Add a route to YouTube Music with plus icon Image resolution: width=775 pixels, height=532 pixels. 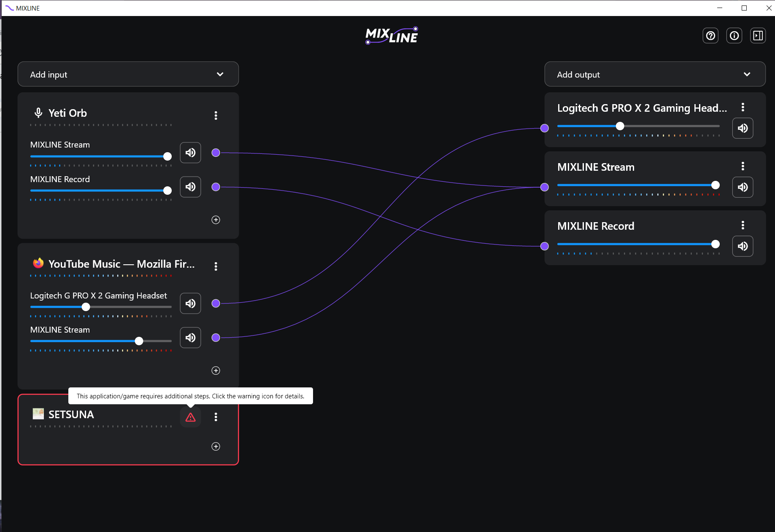pyautogui.click(x=216, y=371)
